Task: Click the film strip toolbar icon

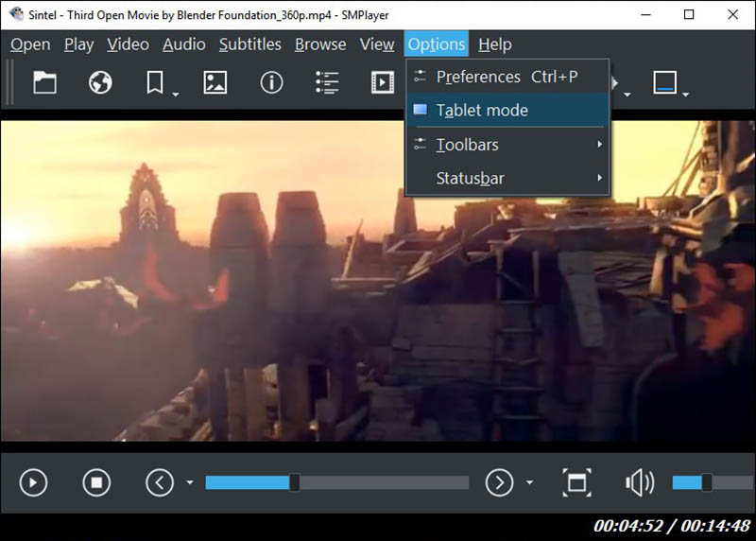Action: coord(382,83)
